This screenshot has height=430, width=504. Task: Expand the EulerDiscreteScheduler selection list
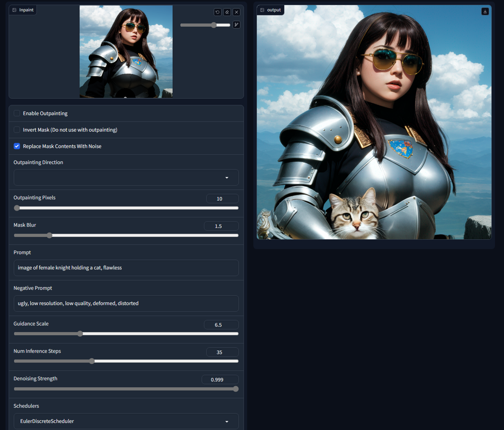227,421
